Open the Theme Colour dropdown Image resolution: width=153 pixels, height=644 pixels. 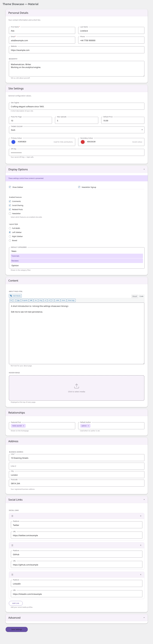[77, 130]
